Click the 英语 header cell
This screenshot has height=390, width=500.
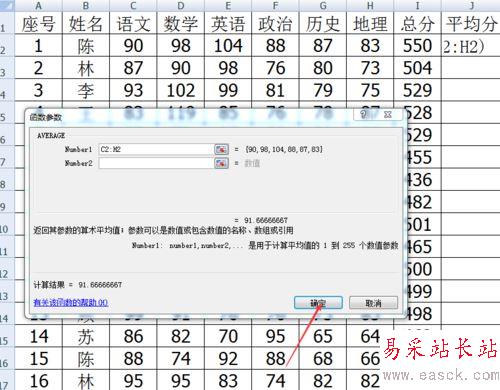pos(228,23)
